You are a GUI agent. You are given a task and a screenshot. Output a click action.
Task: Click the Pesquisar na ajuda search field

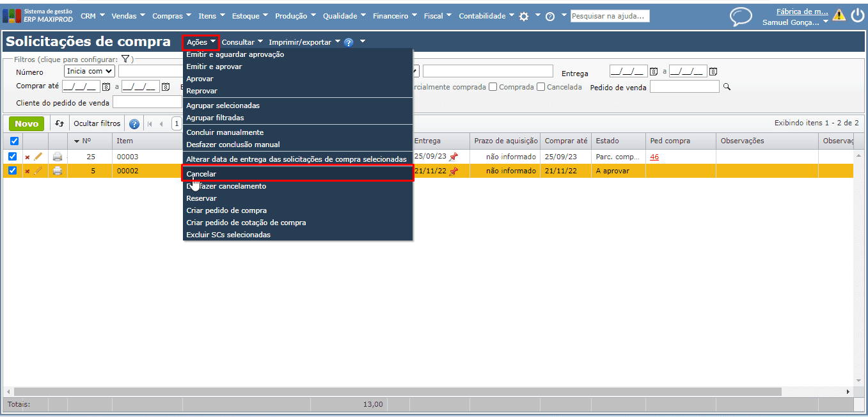point(610,16)
